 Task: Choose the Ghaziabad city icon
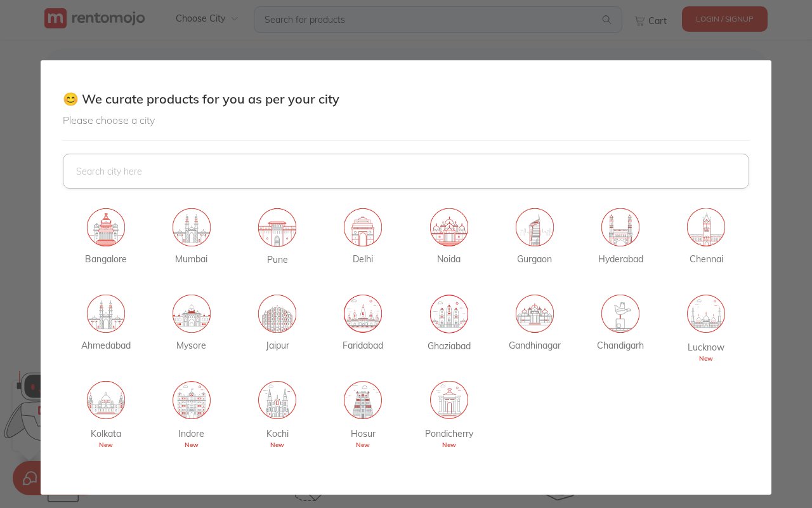(449, 314)
